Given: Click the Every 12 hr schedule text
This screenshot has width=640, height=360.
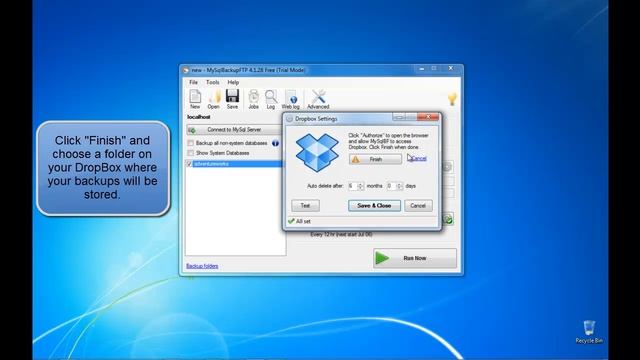Looking at the screenshot, I should (341, 235).
